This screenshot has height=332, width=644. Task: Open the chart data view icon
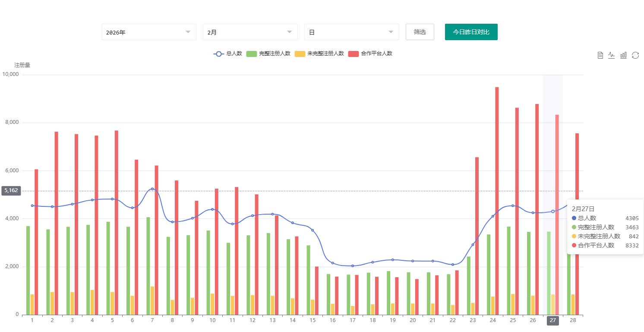point(600,55)
